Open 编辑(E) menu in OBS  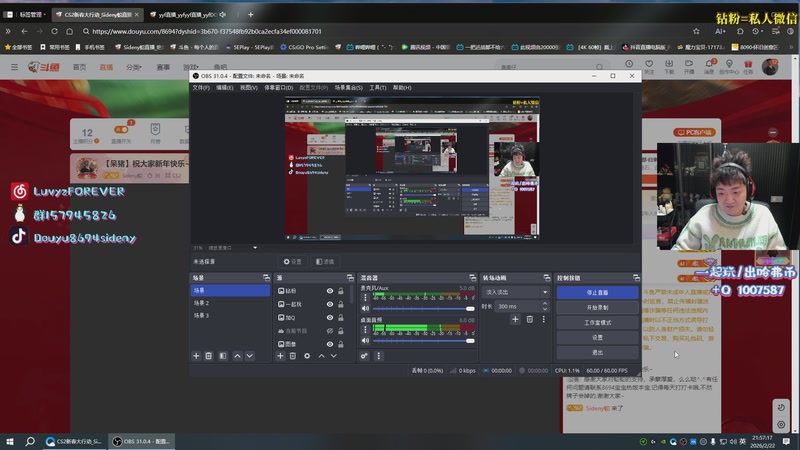[224, 88]
